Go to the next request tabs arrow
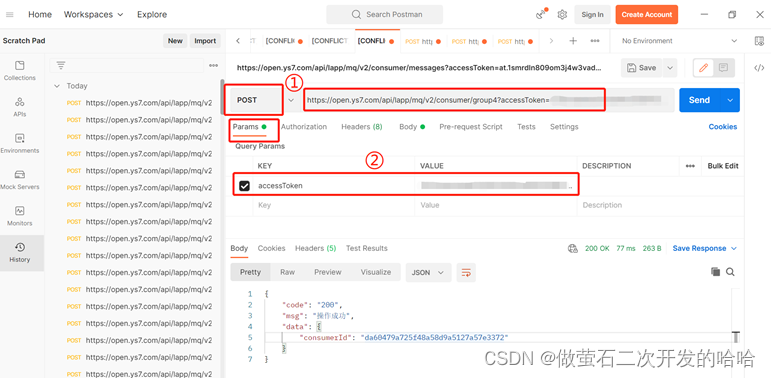This screenshot has height=378, width=771. [551, 41]
